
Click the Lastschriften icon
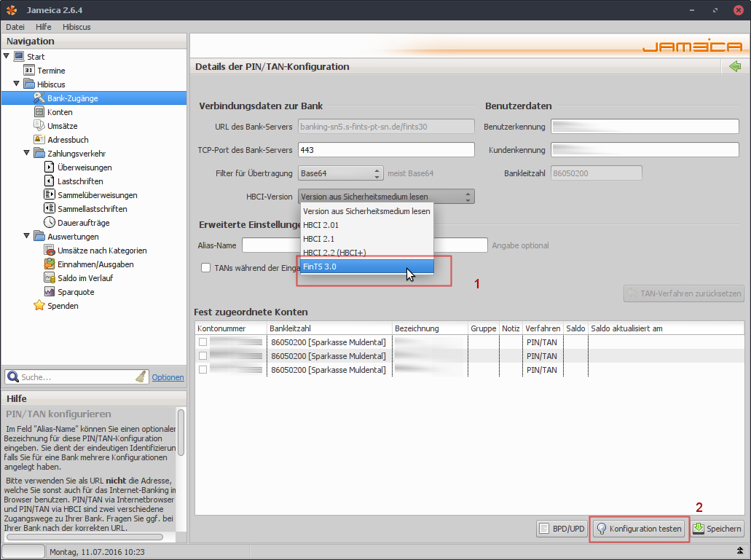[x=49, y=181]
